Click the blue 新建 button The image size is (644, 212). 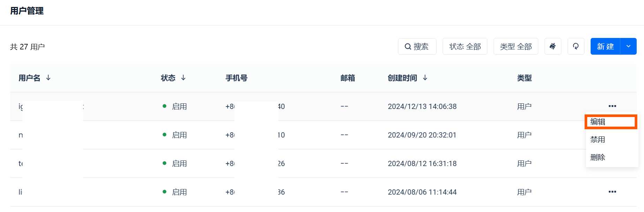tap(605, 46)
